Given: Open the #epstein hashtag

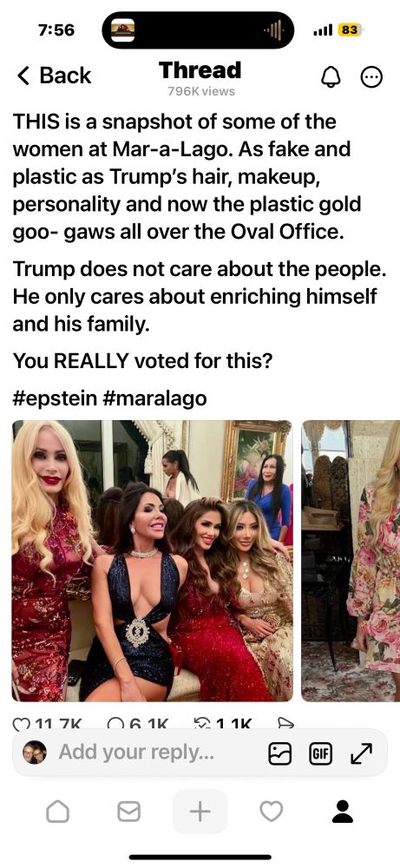Looking at the screenshot, I should click(55, 398).
